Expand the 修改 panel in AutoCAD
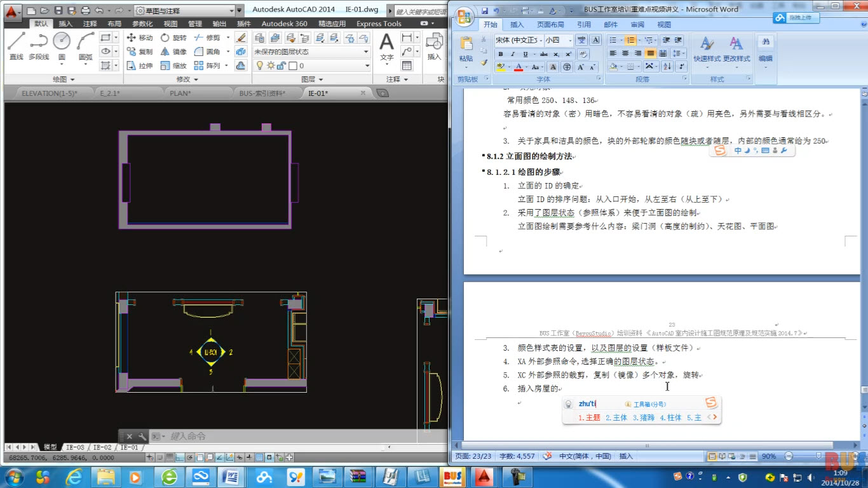The image size is (868, 488). point(187,79)
